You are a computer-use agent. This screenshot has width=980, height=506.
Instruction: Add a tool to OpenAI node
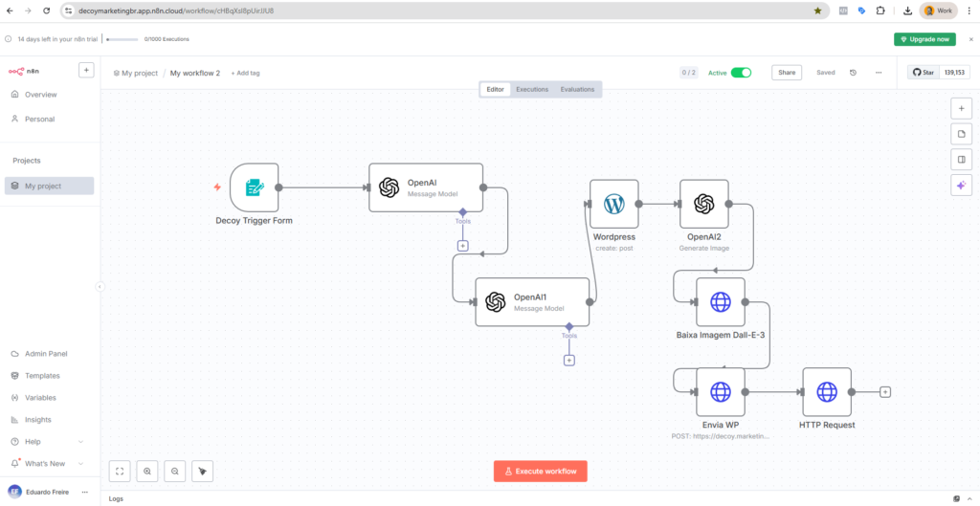pyautogui.click(x=462, y=246)
